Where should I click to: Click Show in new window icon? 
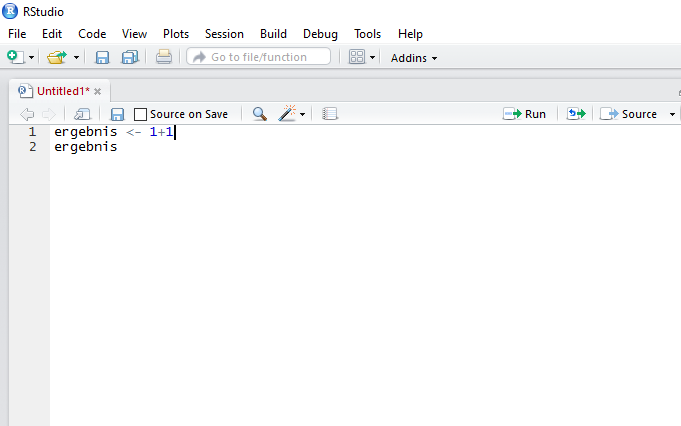pyautogui.click(x=83, y=114)
